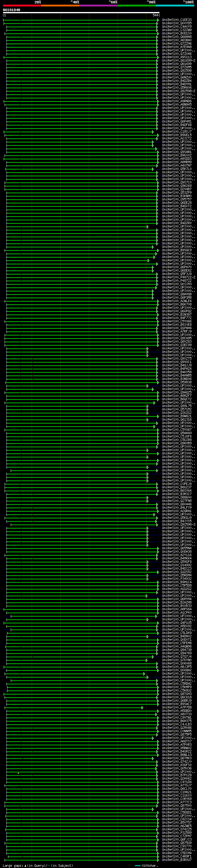
Task: Select the UniRef100_C5YU67 label
Action: 176,430
